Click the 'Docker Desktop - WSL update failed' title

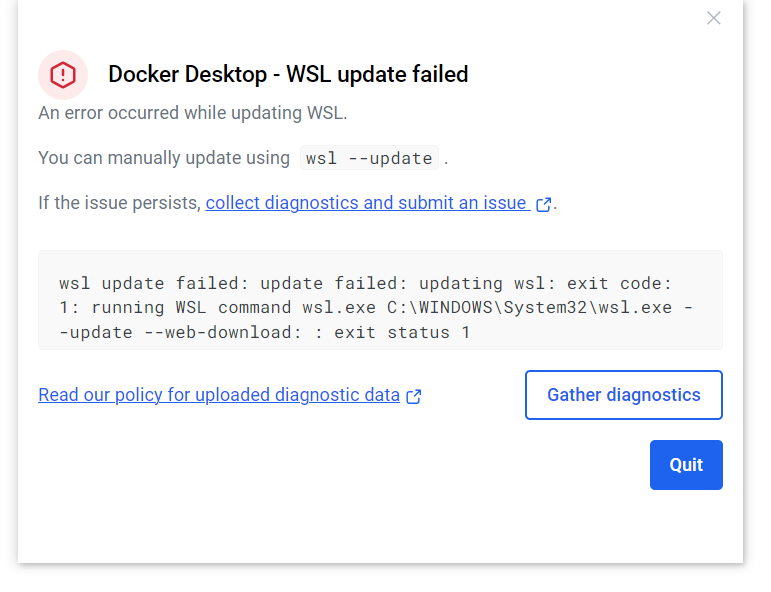pyautogui.click(x=288, y=74)
